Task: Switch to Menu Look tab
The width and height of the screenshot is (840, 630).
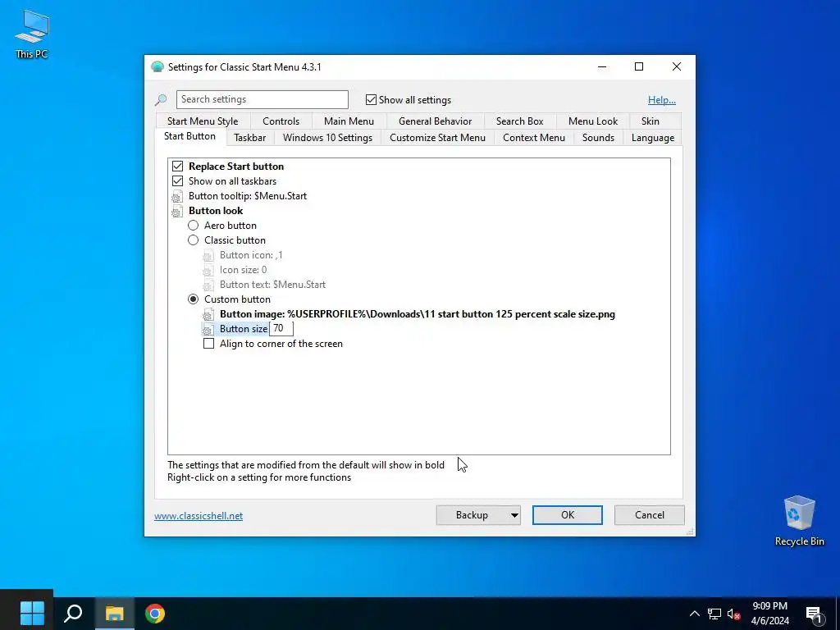Action: (x=593, y=121)
